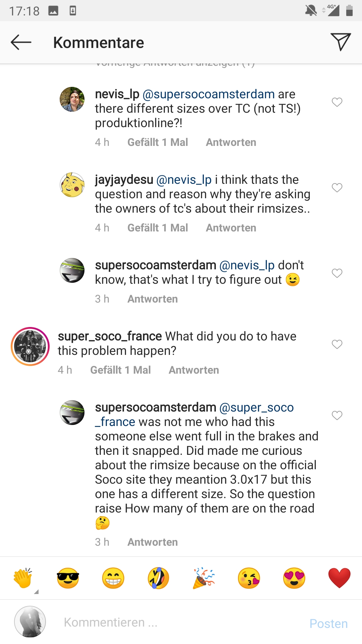
Task: Like super_soco_france's comment with heart
Action: point(337,344)
